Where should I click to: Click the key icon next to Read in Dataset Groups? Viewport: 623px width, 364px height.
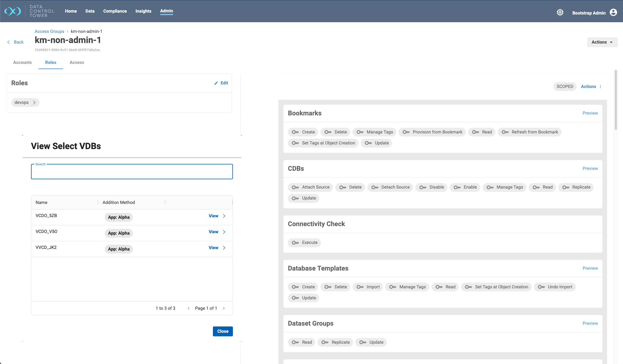(x=296, y=342)
